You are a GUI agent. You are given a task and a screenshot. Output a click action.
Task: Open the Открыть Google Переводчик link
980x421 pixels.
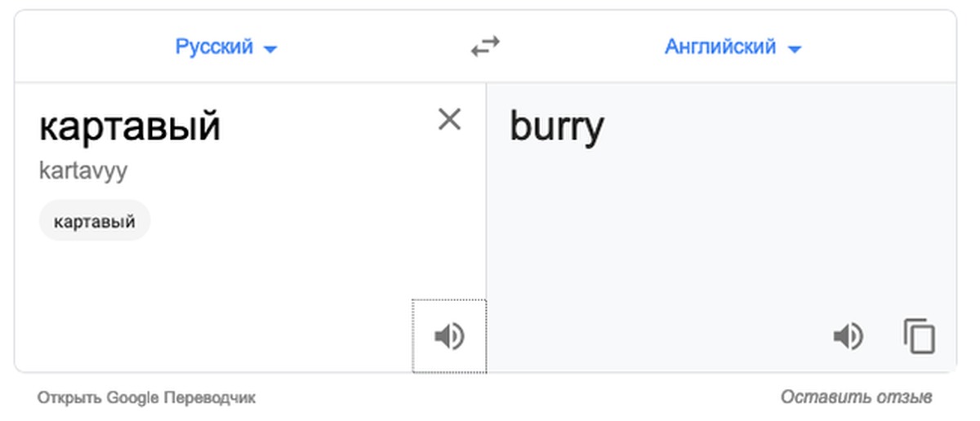pos(146,398)
